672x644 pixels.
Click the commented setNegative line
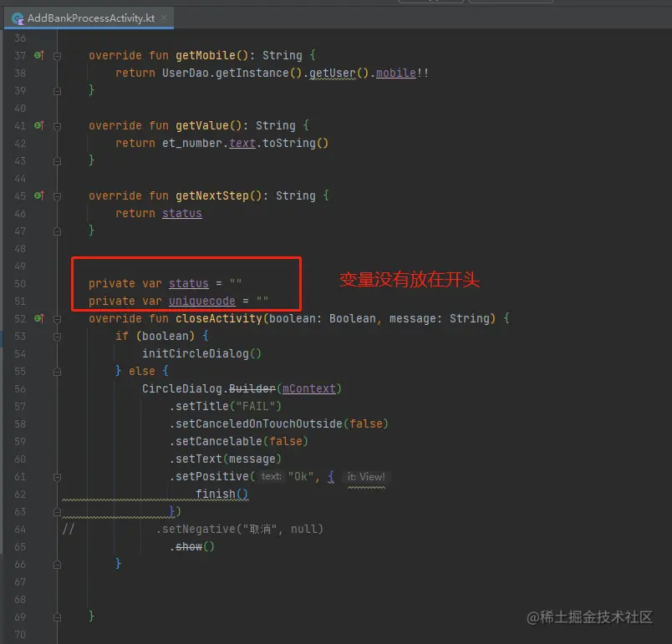[x=240, y=529]
